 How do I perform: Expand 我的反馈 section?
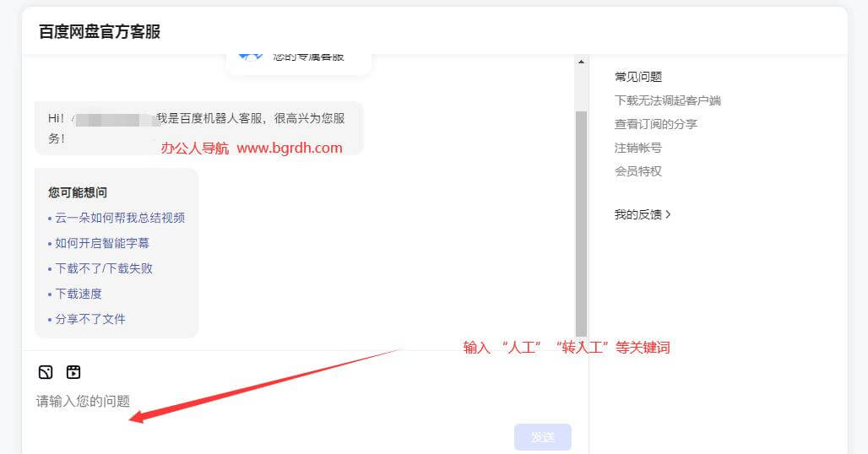point(643,214)
